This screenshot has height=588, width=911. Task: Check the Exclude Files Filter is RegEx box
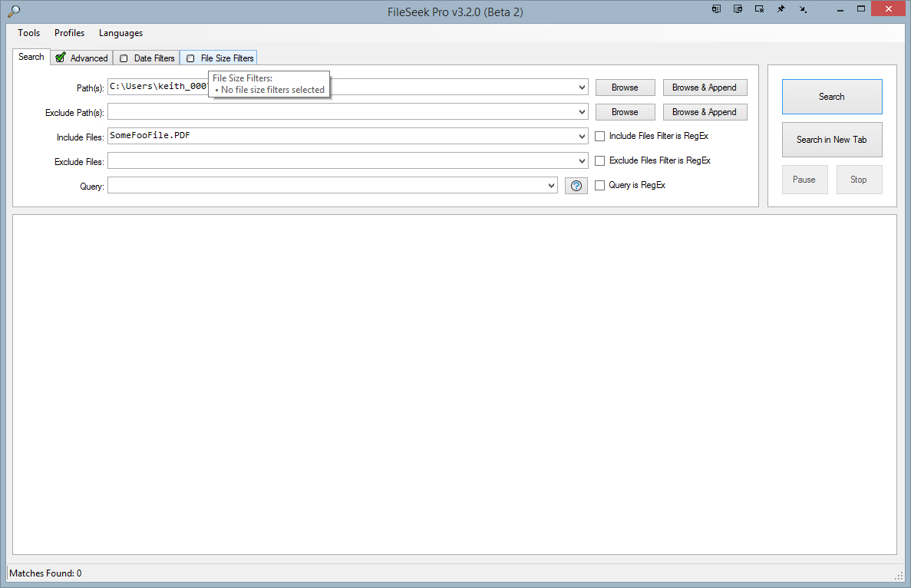coord(600,161)
